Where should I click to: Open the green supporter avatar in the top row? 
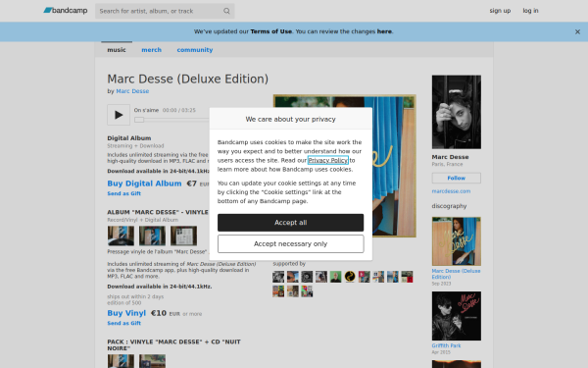point(335,277)
